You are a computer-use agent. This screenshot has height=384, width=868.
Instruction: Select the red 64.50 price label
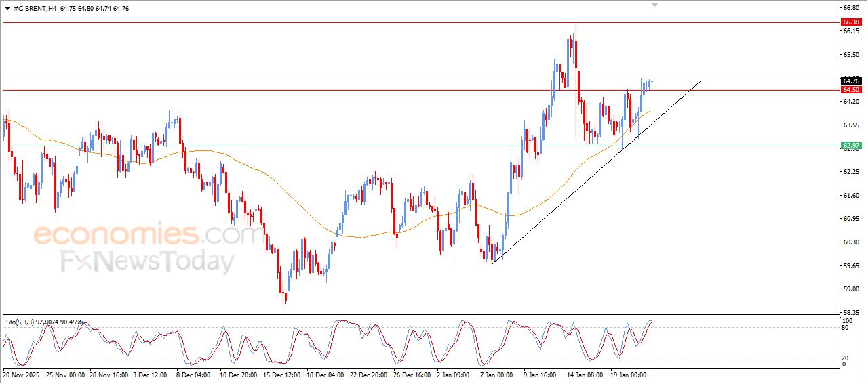point(850,90)
